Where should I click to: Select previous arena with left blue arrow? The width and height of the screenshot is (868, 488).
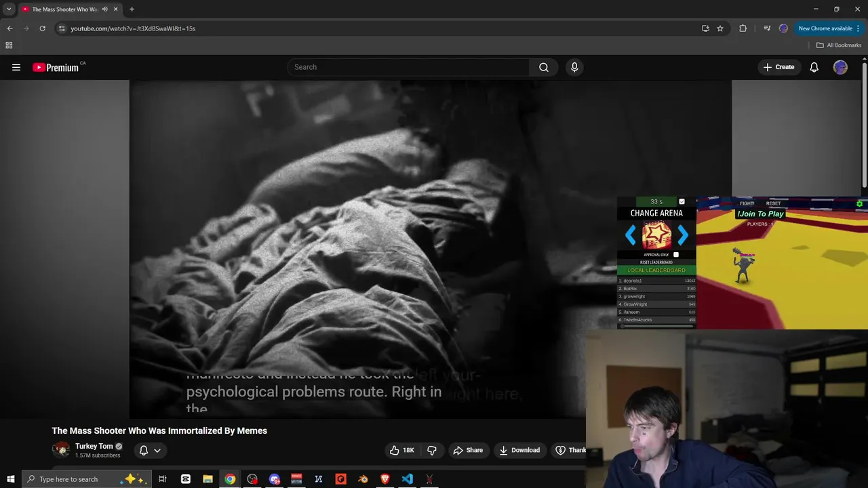coord(631,235)
